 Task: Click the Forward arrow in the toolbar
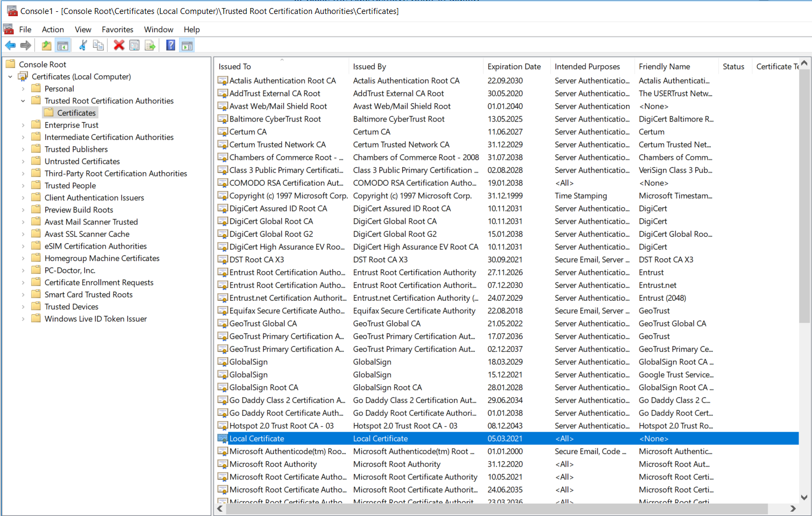coord(25,46)
